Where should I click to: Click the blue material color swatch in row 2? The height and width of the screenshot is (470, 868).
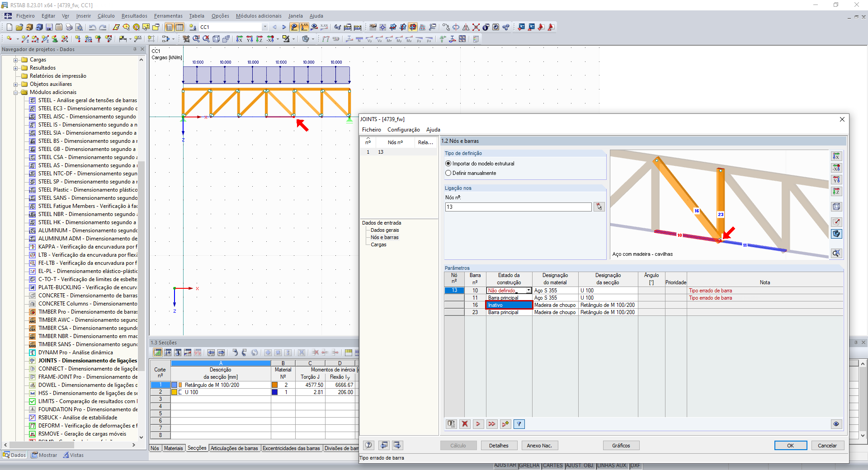pos(274,392)
